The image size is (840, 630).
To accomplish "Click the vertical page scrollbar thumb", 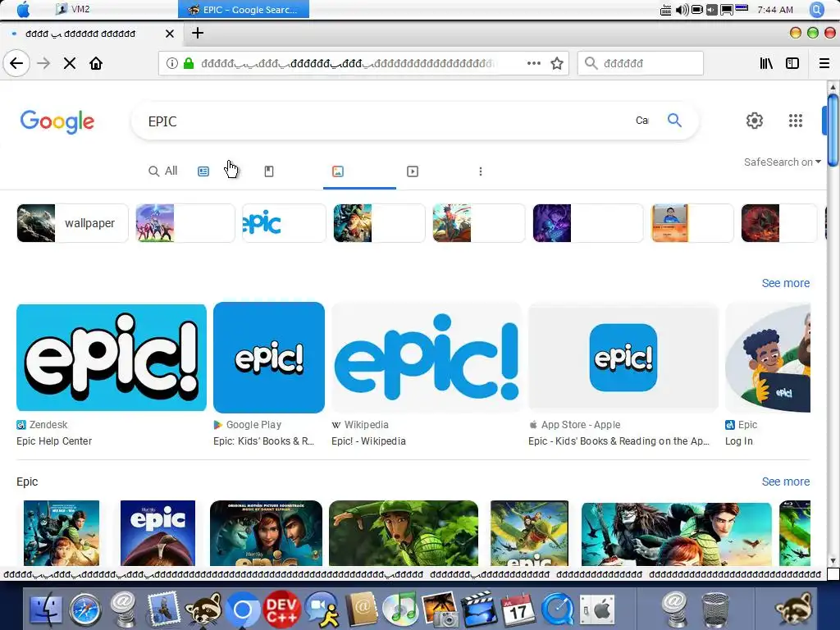I will tap(833, 130).
